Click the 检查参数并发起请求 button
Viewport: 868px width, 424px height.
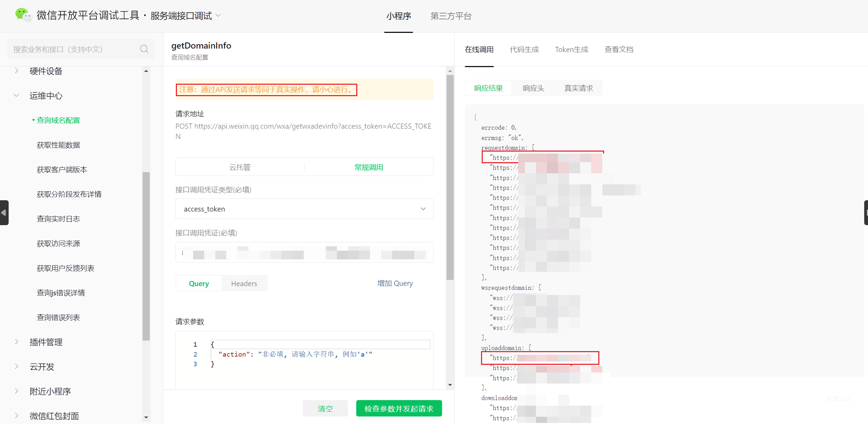click(399, 408)
